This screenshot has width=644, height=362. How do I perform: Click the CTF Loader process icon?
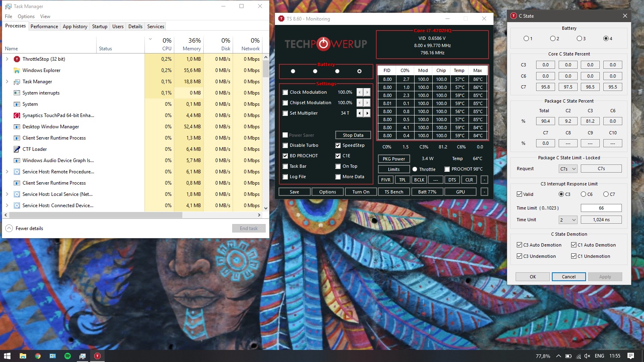point(17,149)
